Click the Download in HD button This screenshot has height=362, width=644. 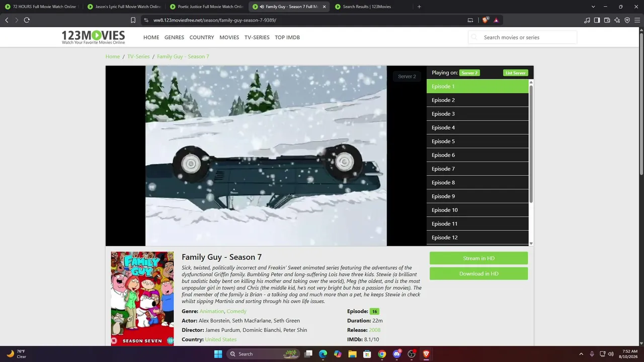tap(478, 274)
